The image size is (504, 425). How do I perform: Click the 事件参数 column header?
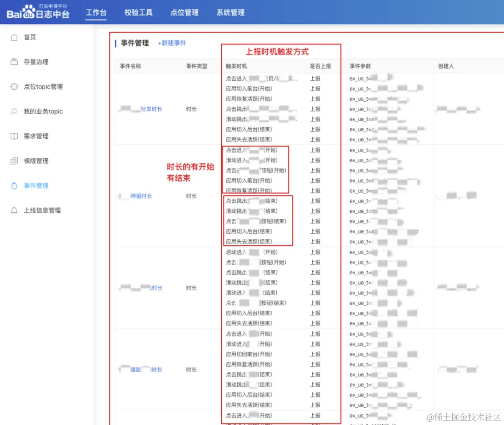360,66
